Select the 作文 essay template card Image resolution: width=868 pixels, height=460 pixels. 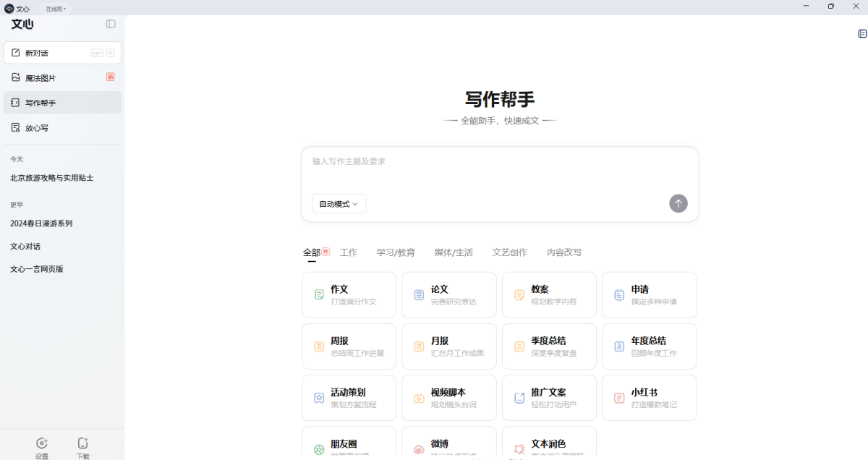(x=349, y=295)
